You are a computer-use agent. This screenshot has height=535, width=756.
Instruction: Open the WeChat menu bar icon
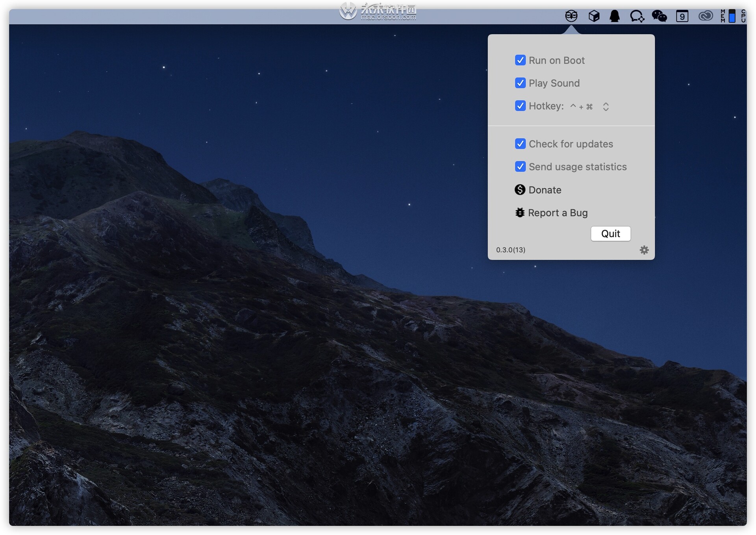(x=659, y=16)
